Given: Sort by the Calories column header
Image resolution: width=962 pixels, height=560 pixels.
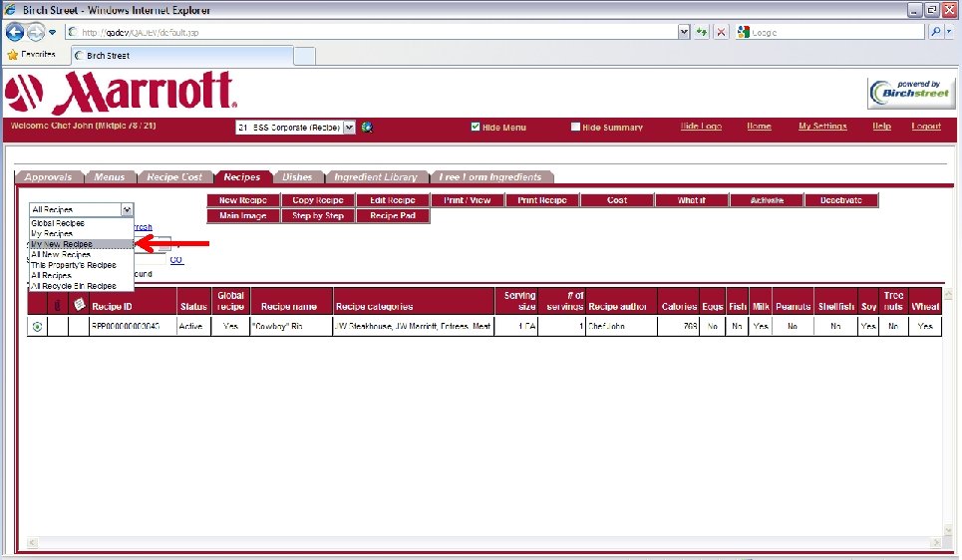Looking at the screenshot, I should (x=678, y=301).
